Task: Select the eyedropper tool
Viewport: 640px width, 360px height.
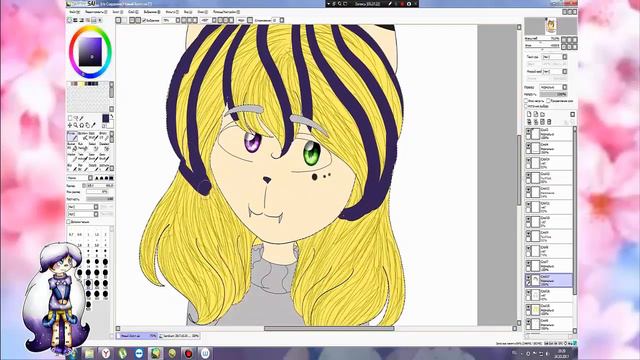Action: 93,125
